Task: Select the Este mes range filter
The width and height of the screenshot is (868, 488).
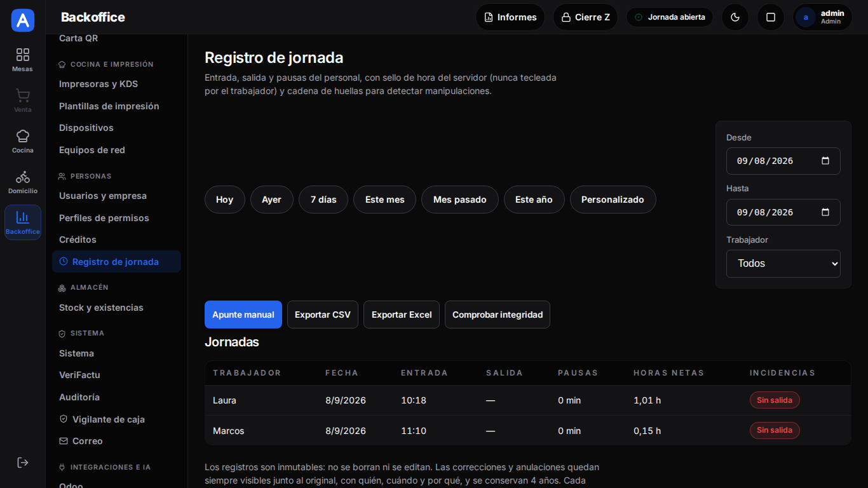Action: (385, 200)
